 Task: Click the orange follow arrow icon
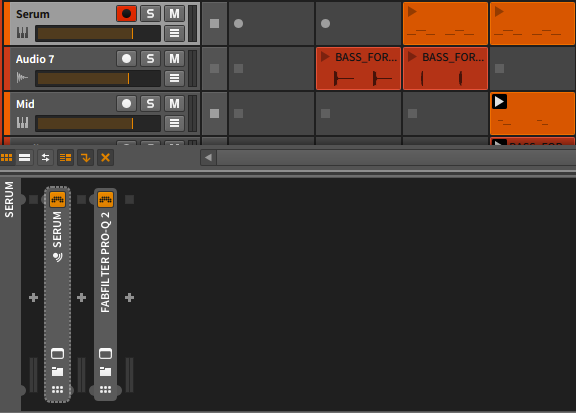click(86, 158)
